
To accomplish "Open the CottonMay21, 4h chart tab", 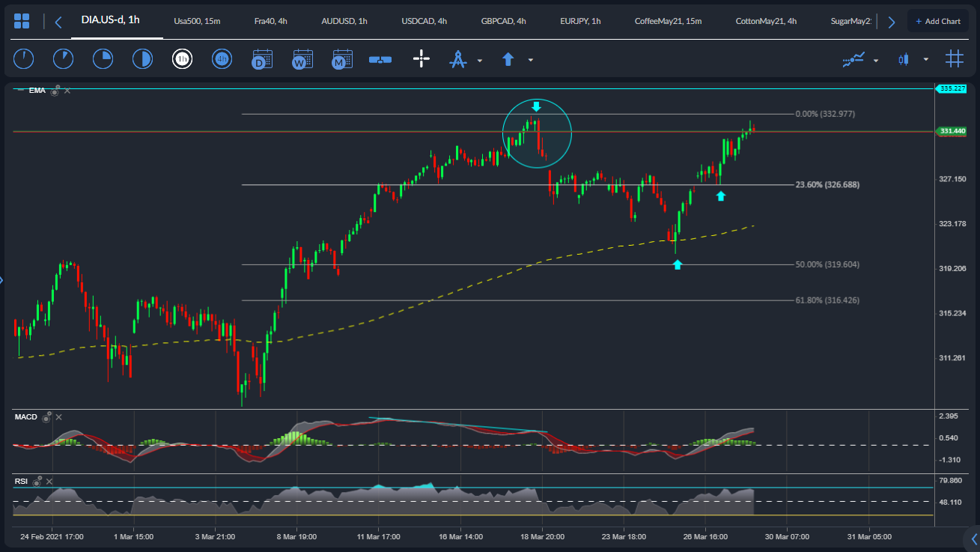I will [x=767, y=21].
